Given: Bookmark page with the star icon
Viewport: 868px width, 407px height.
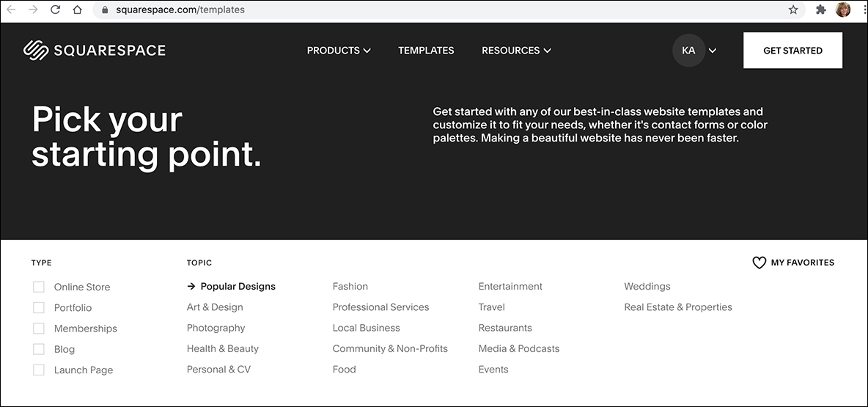Looking at the screenshot, I should (x=793, y=10).
